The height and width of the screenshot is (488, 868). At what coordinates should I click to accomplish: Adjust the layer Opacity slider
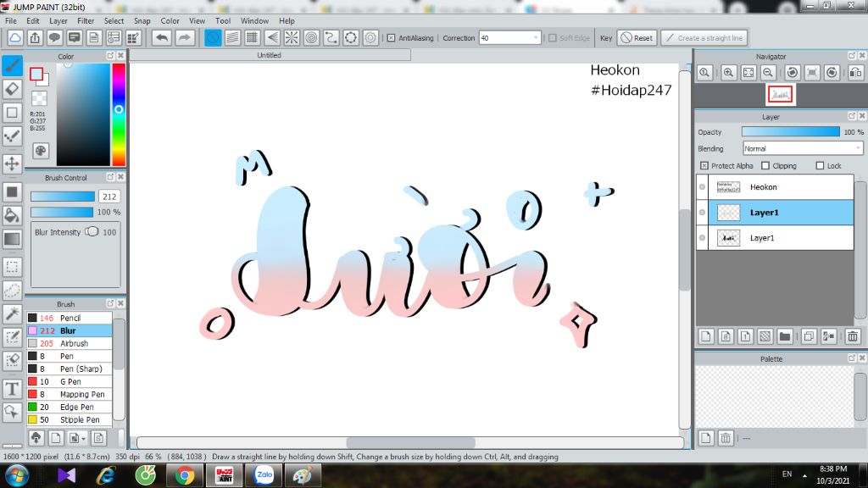pos(791,131)
